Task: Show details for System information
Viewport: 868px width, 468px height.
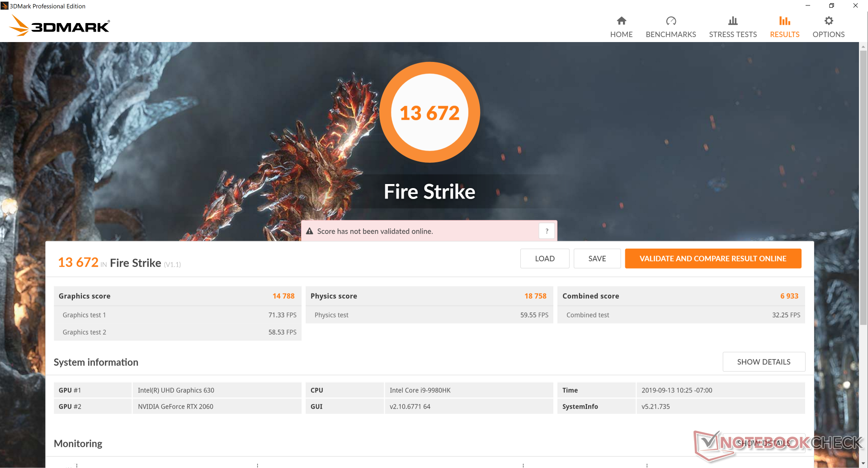Action: [764, 362]
